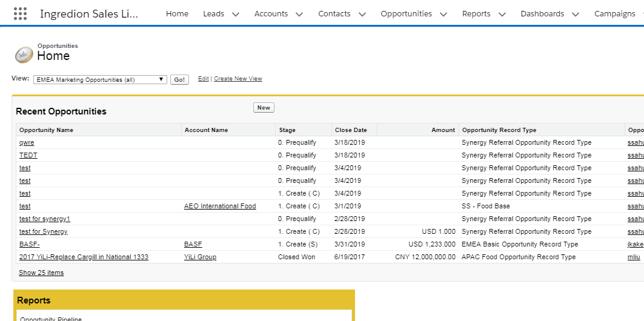This screenshot has height=321, width=644.
Task: Switch to the Campaigns tab
Action: coord(614,13)
